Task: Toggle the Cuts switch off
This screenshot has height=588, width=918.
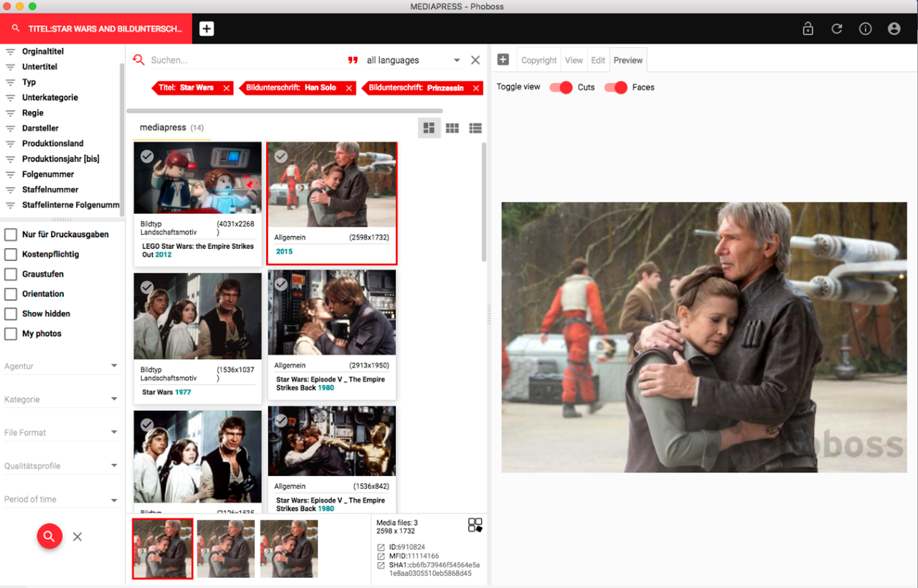Action: [561, 87]
